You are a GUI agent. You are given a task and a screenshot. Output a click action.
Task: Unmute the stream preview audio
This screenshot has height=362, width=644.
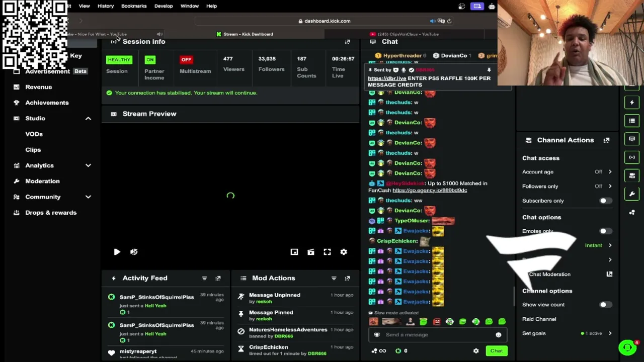(x=134, y=252)
